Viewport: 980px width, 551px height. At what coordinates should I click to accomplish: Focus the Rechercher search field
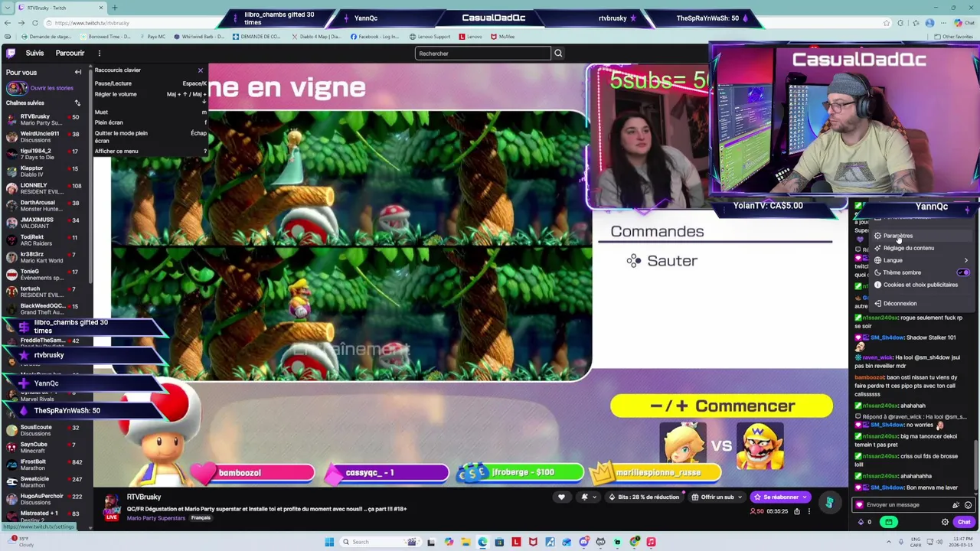(482, 53)
